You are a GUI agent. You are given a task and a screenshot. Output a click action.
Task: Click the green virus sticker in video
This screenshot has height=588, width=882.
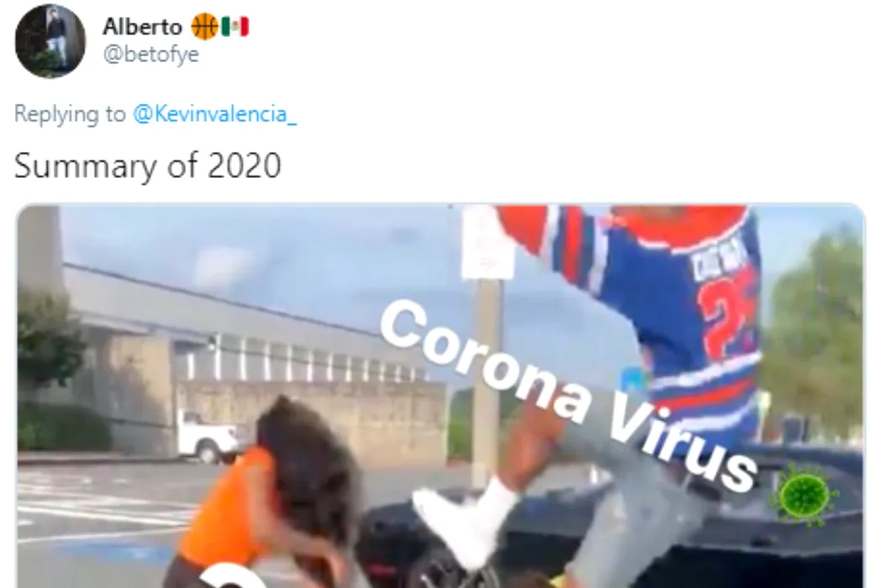(806, 494)
